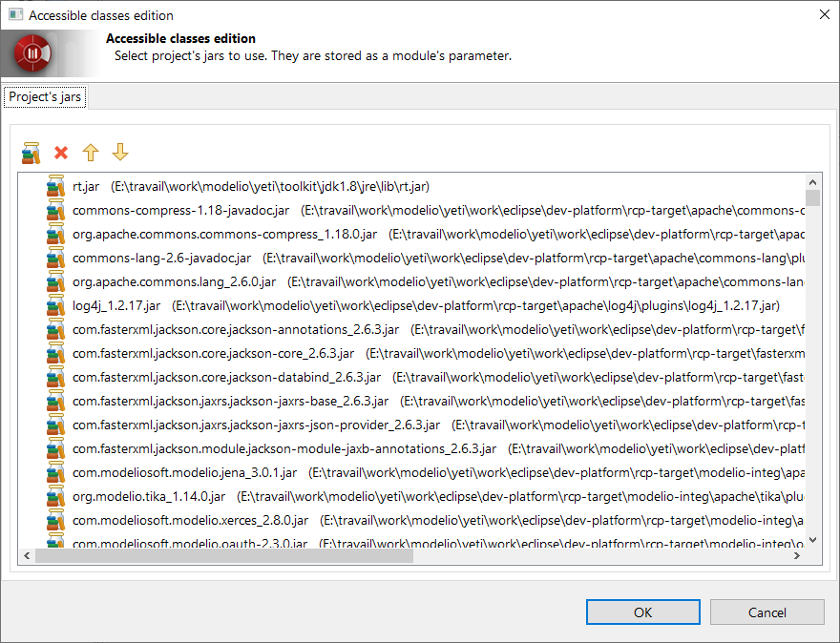Open the Project's jars tab
Screen dimensions: 840x643
click(x=45, y=97)
